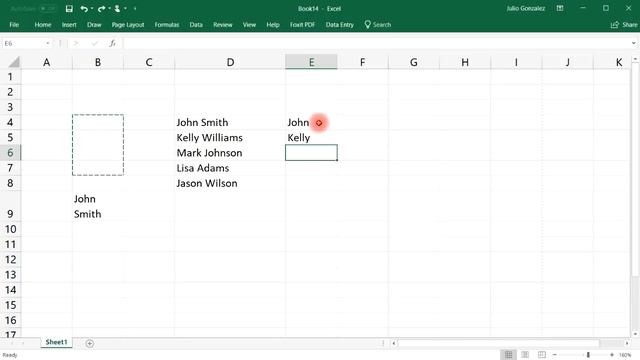
Task: Open the Redo history dropdown arrow
Action: coord(109,9)
